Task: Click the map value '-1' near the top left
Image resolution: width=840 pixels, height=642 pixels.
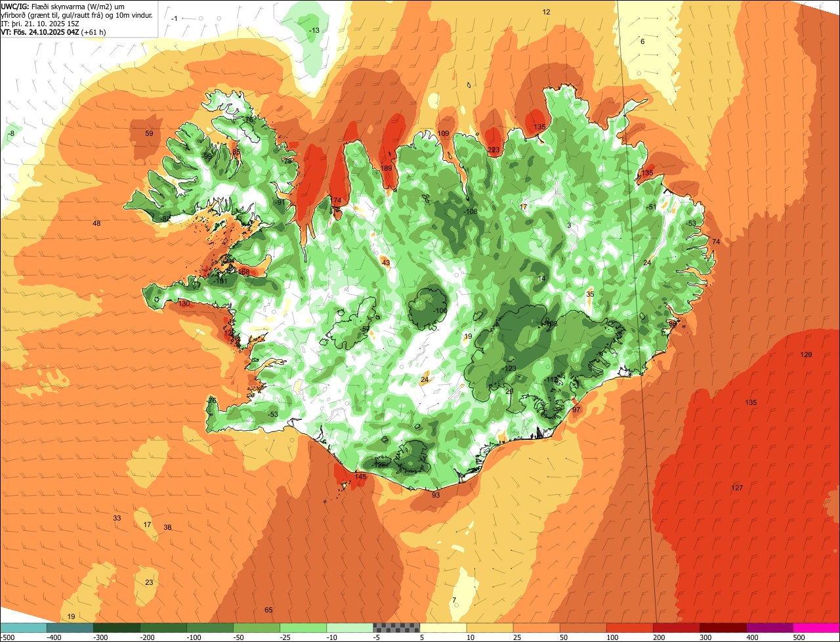Action: pyautogui.click(x=174, y=19)
